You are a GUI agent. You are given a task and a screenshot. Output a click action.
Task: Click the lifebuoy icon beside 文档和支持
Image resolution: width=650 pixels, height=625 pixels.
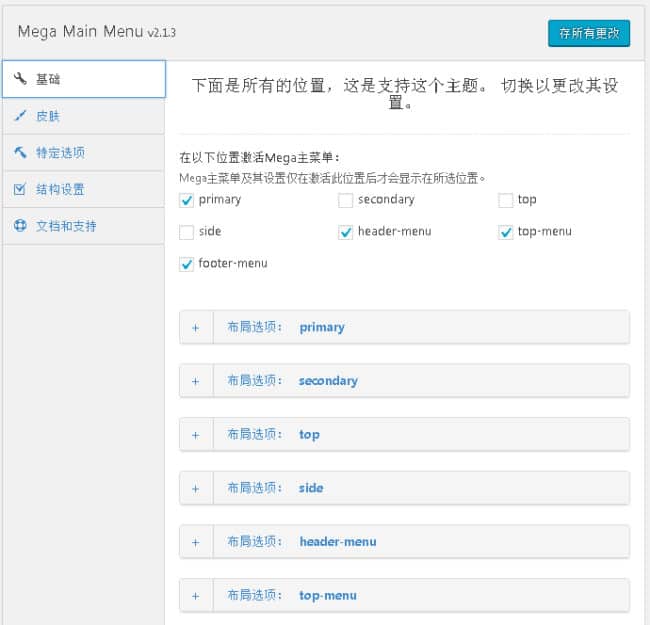coord(20,225)
